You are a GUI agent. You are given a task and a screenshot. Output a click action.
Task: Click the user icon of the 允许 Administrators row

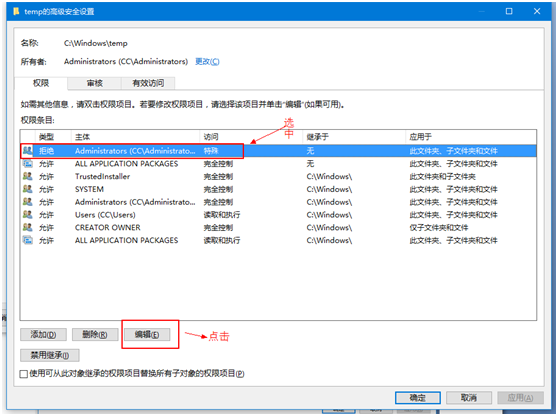point(27,202)
